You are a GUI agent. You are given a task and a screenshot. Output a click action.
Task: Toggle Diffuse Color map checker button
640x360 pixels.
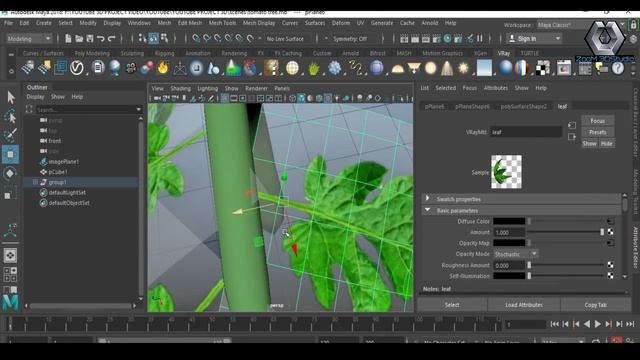click(610, 221)
